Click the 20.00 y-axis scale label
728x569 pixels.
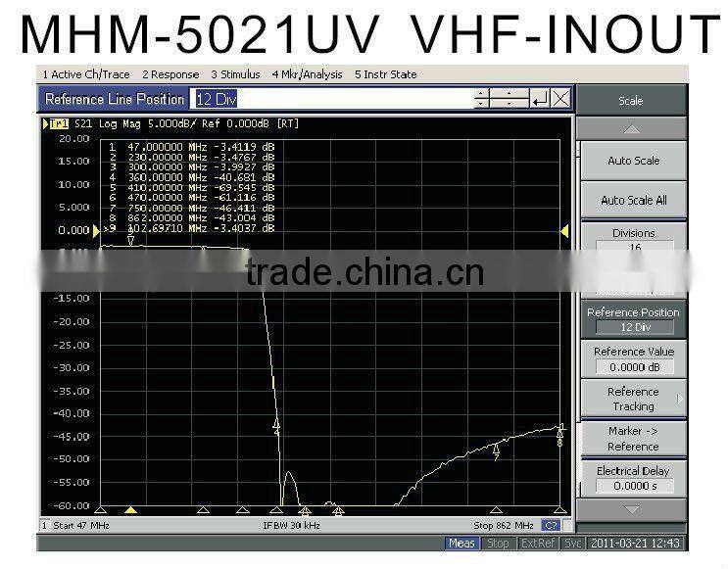click(73, 139)
